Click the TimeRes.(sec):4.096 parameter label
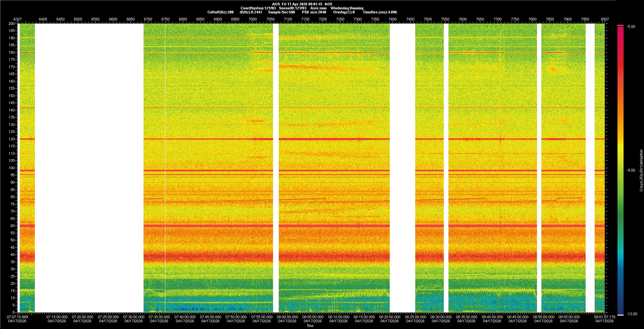The width and height of the screenshot is (644, 329). (x=380, y=12)
